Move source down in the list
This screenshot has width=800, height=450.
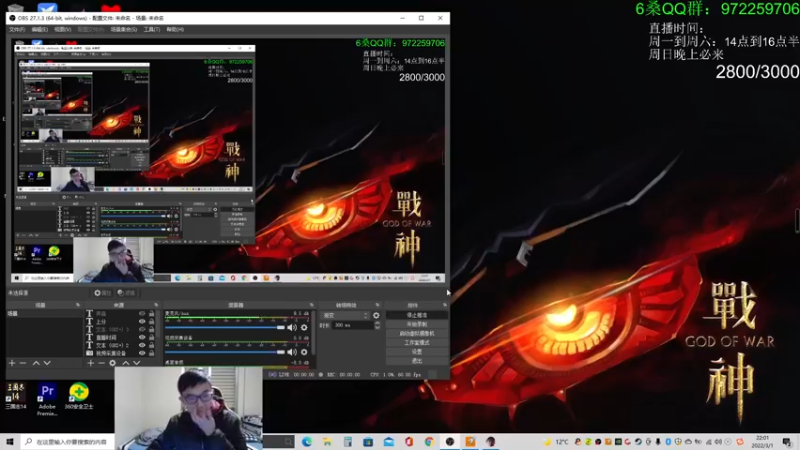pyautogui.click(x=137, y=363)
